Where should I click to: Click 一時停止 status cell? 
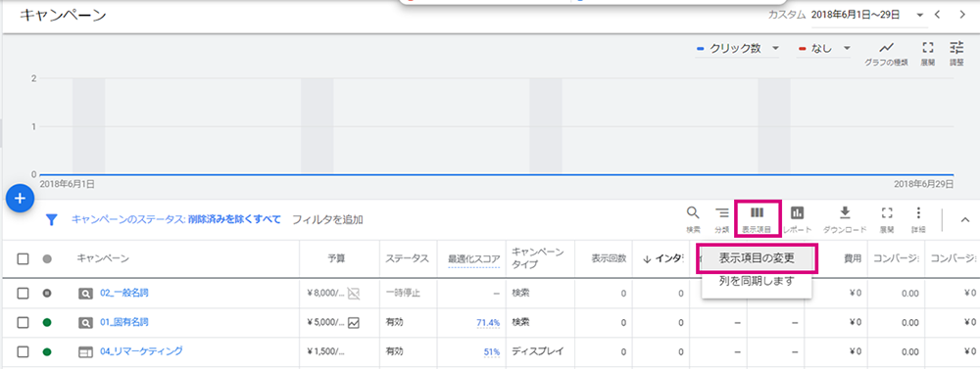(403, 293)
